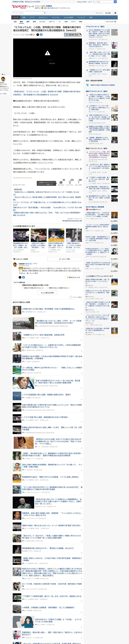Image resolution: width=129 pixels, height=644 pixels.
Task: Share the top comment on Facebook
Action: pos(23,277)
